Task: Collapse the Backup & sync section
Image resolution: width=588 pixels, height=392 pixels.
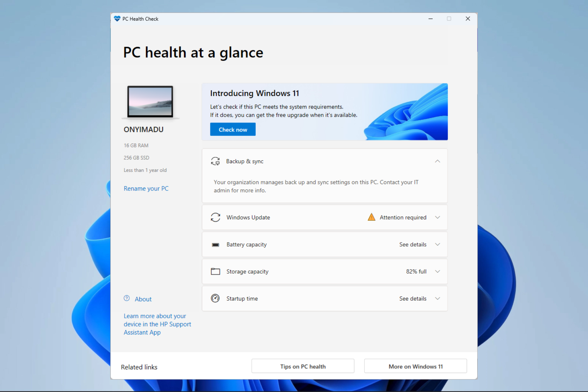Action: tap(438, 161)
